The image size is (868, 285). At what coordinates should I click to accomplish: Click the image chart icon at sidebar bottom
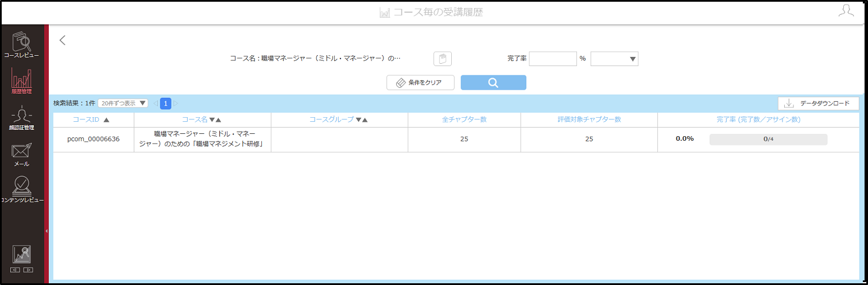point(22,254)
